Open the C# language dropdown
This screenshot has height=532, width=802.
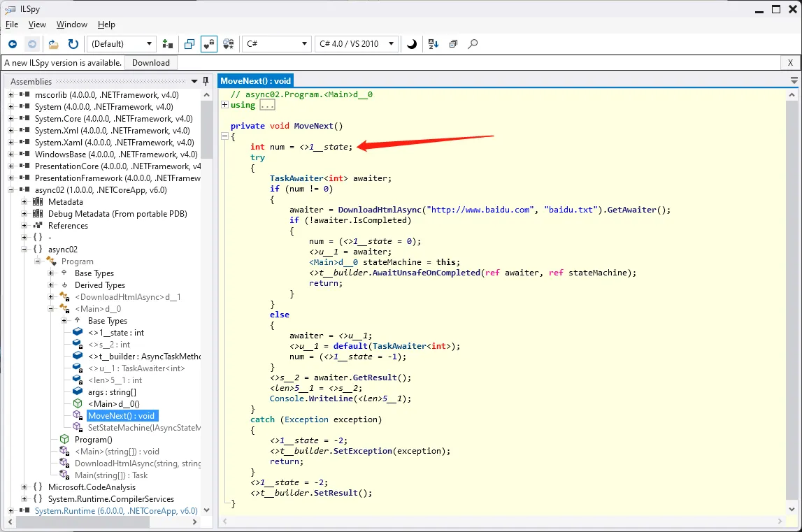(x=277, y=44)
